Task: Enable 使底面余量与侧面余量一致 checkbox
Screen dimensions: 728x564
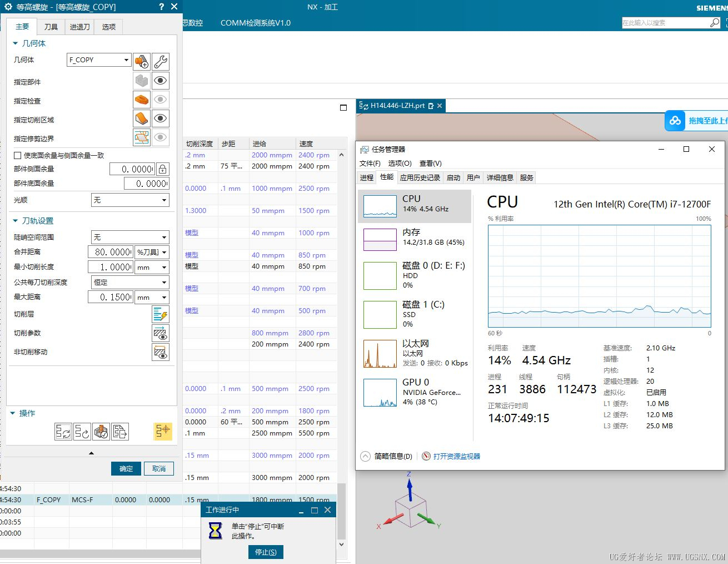Action: pos(18,156)
